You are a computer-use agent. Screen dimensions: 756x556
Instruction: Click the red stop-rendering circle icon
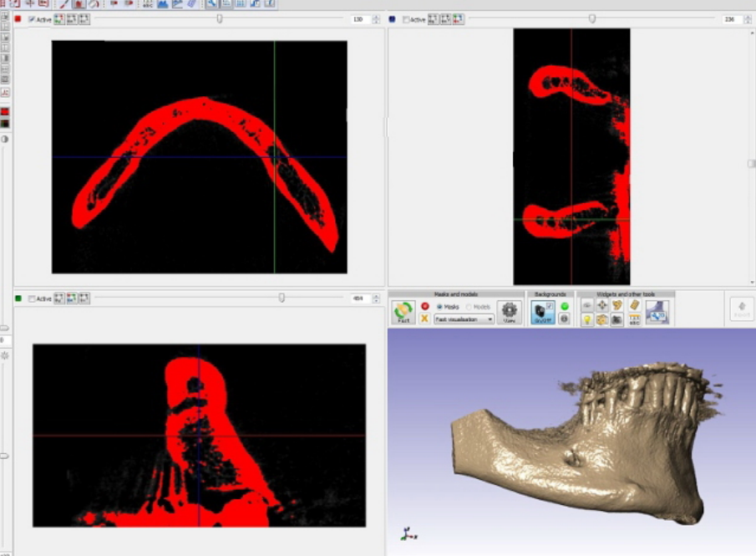click(424, 306)
